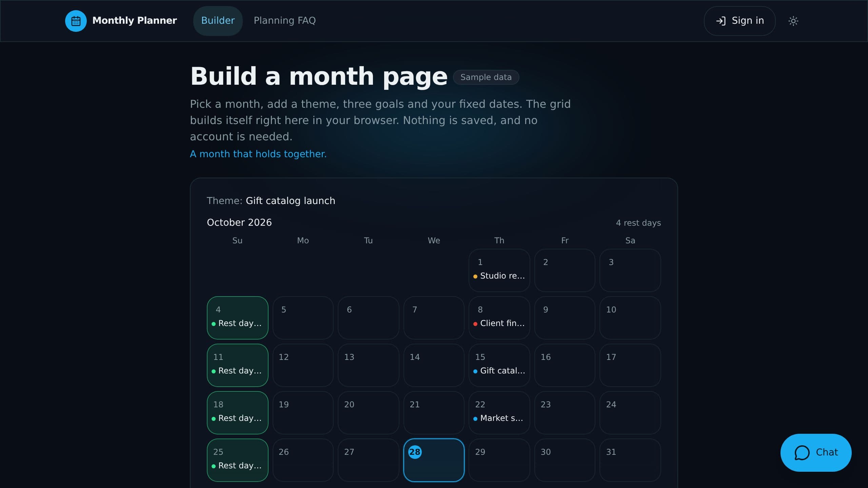Click the Sign in button
Viewport: 868px width, 488px height.
[739, 21]
